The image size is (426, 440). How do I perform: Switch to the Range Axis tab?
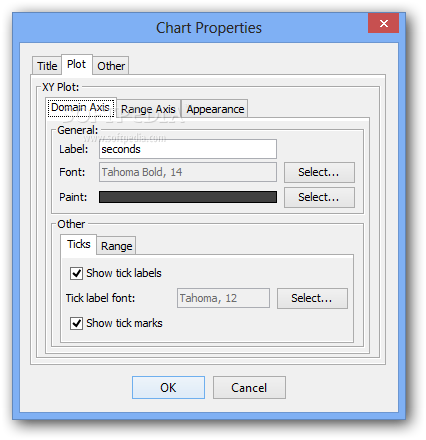[x=148, y=109]
